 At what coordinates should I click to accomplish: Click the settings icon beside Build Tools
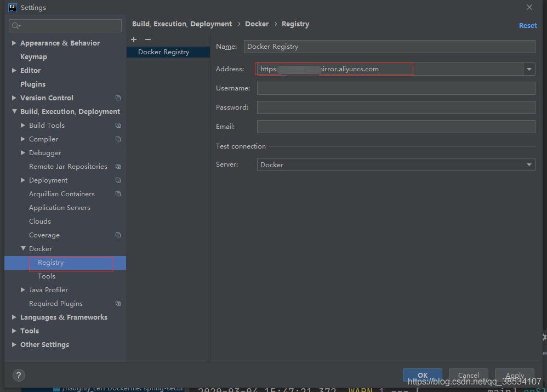[x=117, y=125]
